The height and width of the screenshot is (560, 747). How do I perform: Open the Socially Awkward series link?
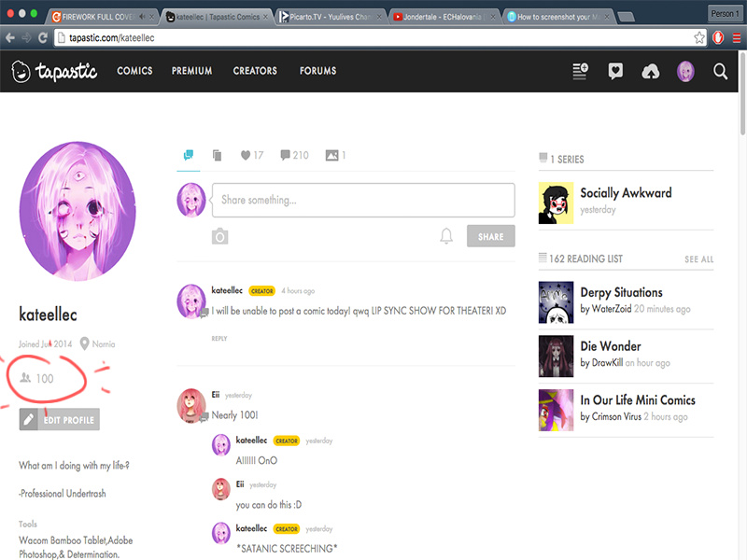tap(626, 193)
